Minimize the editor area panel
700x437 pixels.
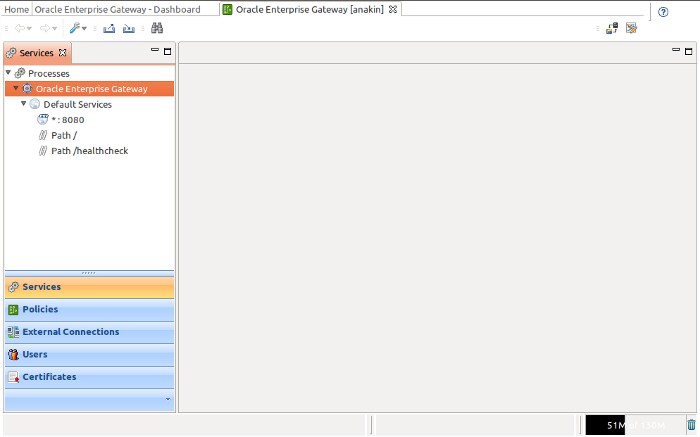(x=676, y=50)
